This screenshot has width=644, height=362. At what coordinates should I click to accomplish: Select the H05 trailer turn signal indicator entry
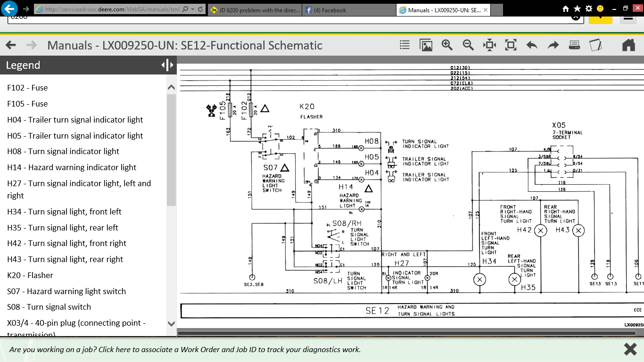coord(75,136)
